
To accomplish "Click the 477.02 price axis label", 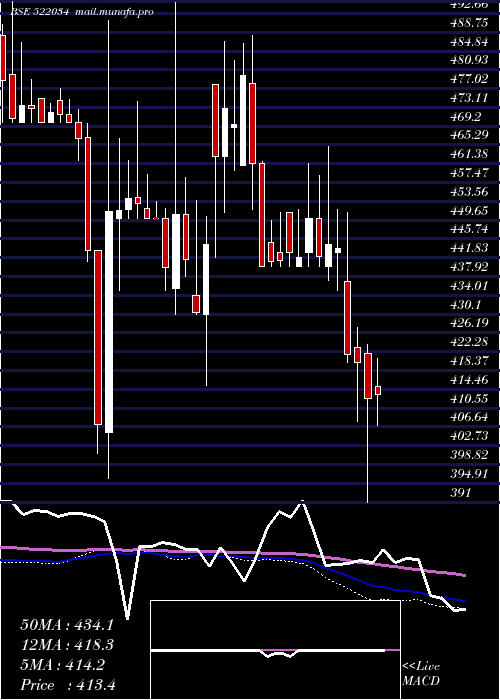I will (470, 79).
